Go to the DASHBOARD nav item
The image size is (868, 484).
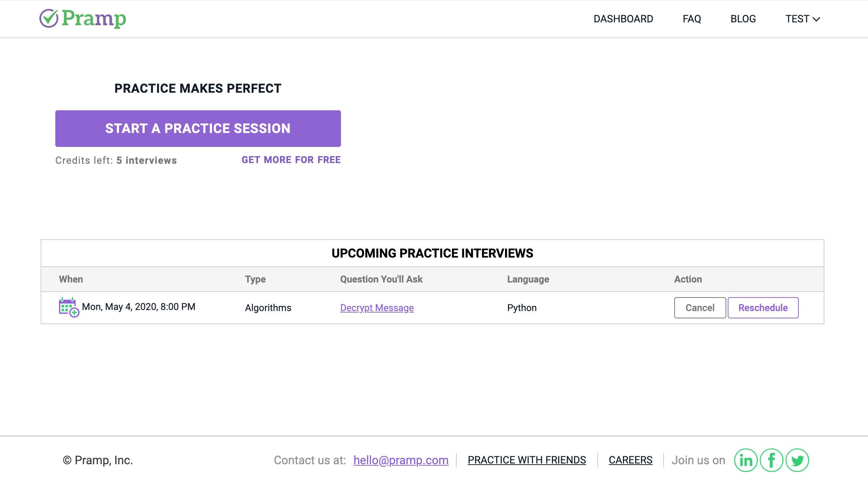pos(623,19)
